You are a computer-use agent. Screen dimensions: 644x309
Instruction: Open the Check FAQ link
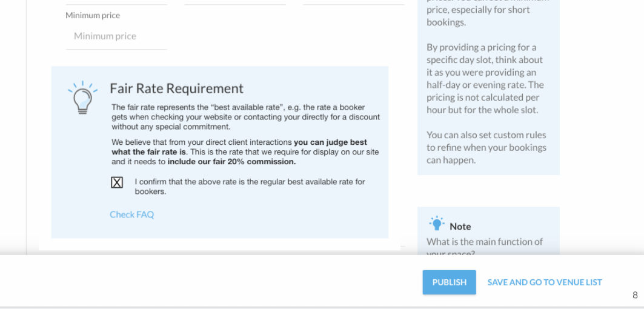pyautogui.click(x=132, y=214)
